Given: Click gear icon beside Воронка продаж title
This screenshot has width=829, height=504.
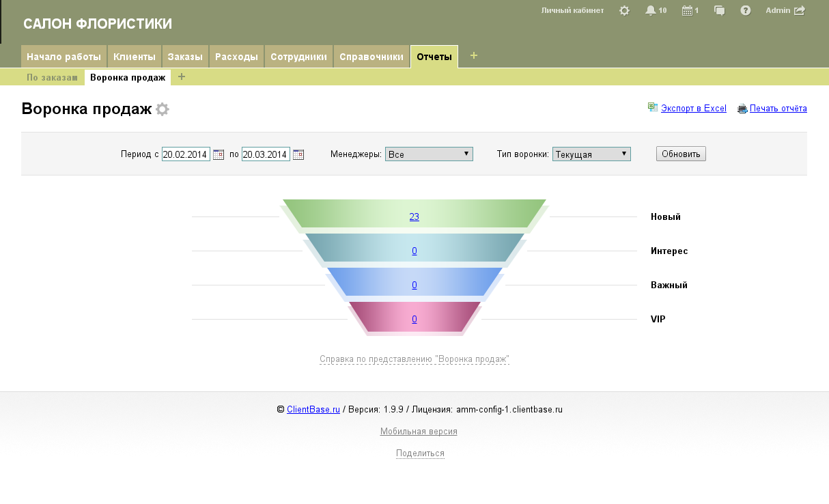Looking at the screenshot, I should point(162,109).
